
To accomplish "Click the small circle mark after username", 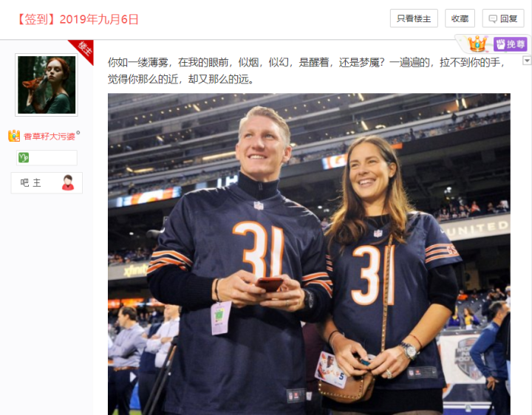I will point(78,133).
